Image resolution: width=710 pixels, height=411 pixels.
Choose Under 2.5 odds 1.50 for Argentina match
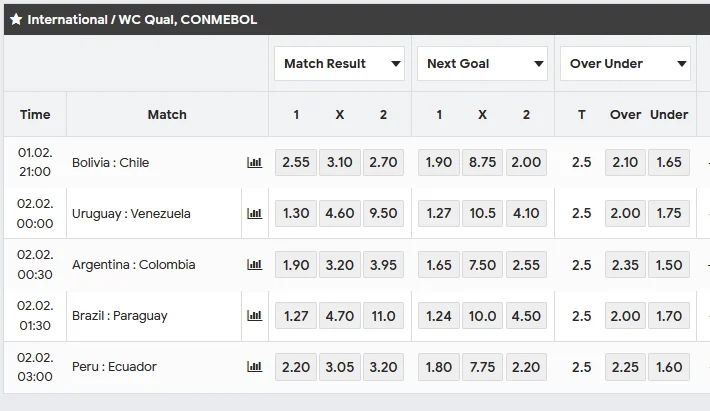669,265
